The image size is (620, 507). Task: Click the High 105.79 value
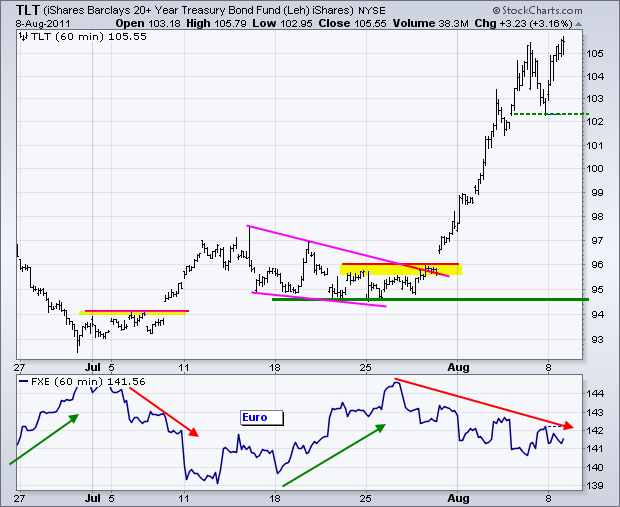pyautogui.click(x=216, y=23)
